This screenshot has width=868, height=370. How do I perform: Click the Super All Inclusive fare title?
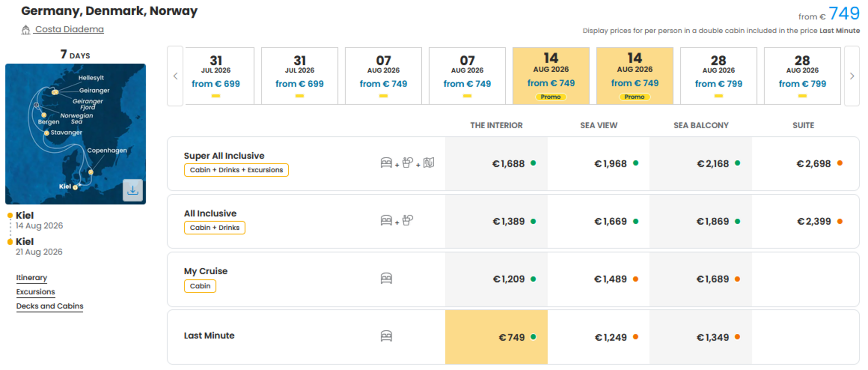[x=224, y=156]
